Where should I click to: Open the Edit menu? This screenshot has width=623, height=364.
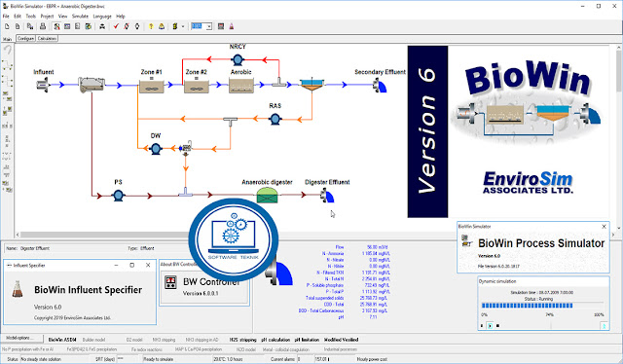point(18,17)
